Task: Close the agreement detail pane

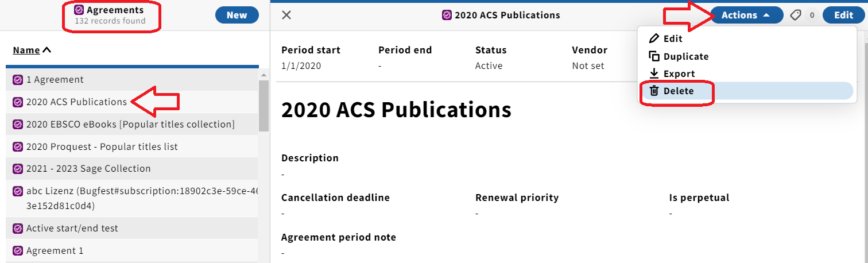Action: click(x=286, y=15)
